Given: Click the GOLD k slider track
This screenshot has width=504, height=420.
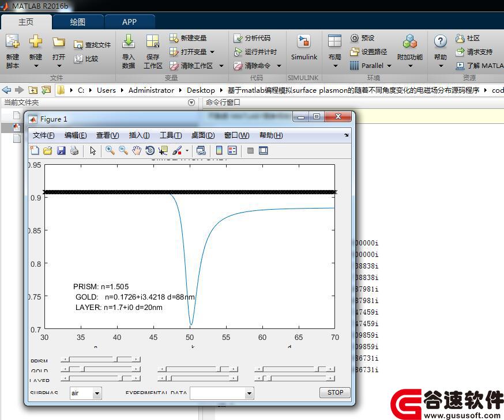Looking at the screenshot, I should pos(198,369).
